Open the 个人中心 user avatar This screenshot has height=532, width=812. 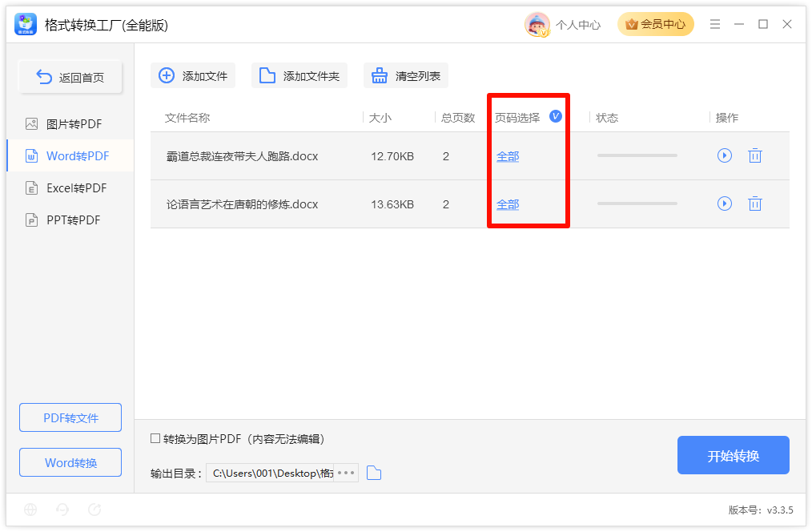(x=537, y=24)
